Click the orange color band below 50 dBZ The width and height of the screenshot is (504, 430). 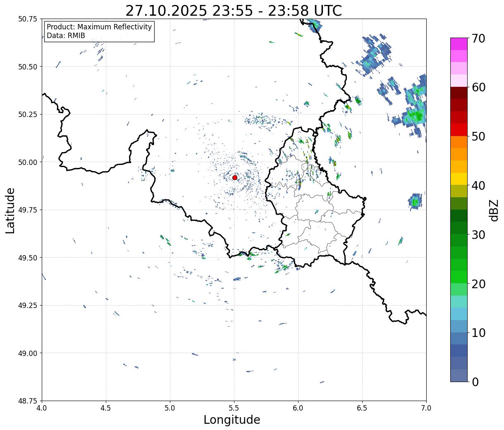coord(459,142)
